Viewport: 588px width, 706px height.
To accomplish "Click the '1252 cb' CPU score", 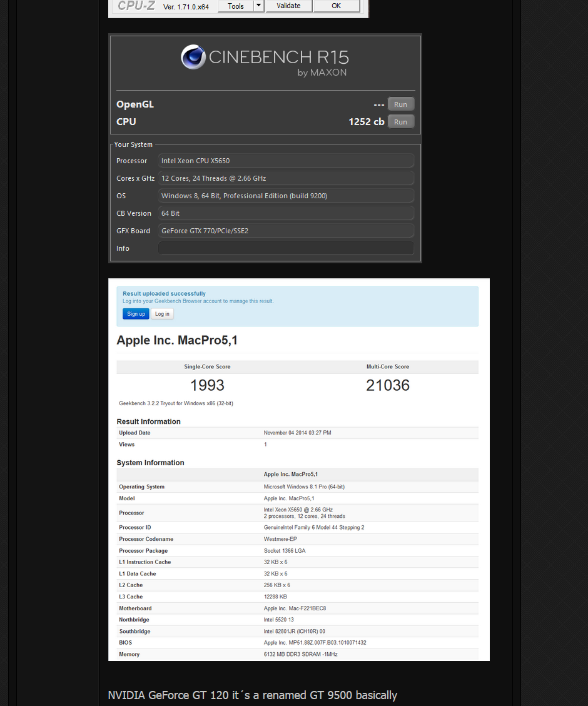I will (x=367, y=121).
